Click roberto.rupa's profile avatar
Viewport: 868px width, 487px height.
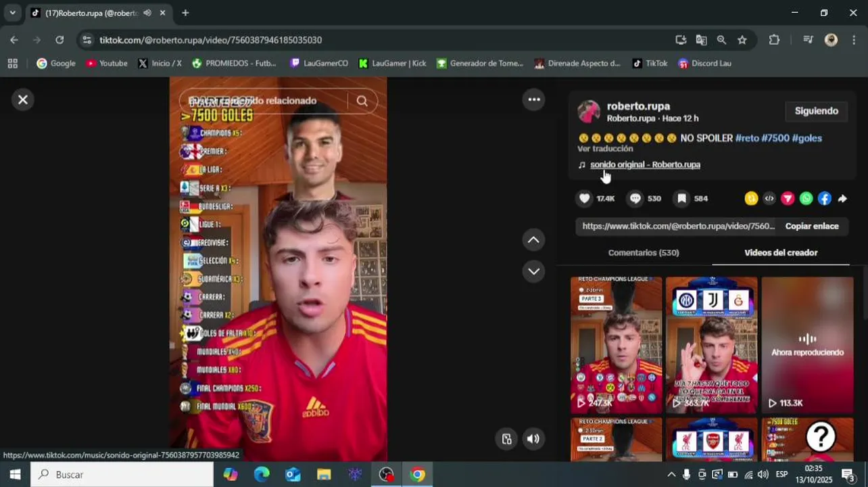point(589,112)
